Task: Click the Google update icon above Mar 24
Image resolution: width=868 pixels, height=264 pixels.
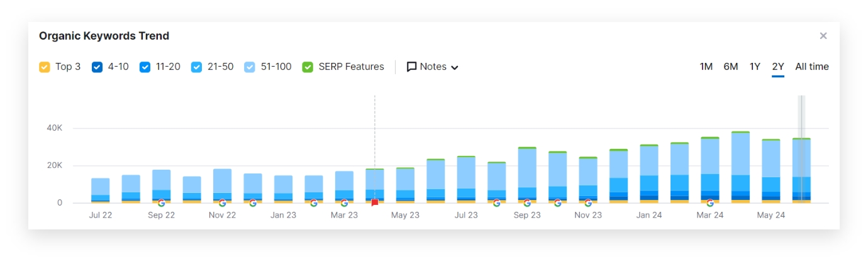Action: pyautogui.click(x=710, y=203)
